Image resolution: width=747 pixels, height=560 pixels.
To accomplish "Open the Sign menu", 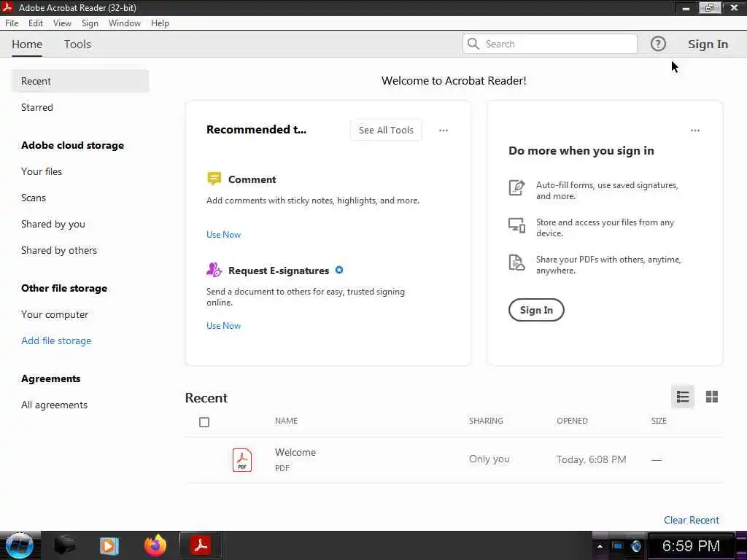I will pyautogui.click(x=90, y=23).
